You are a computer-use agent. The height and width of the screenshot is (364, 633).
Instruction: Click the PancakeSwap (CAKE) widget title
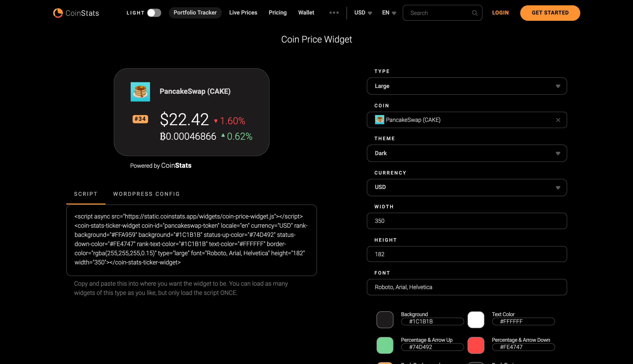point(195,91)
